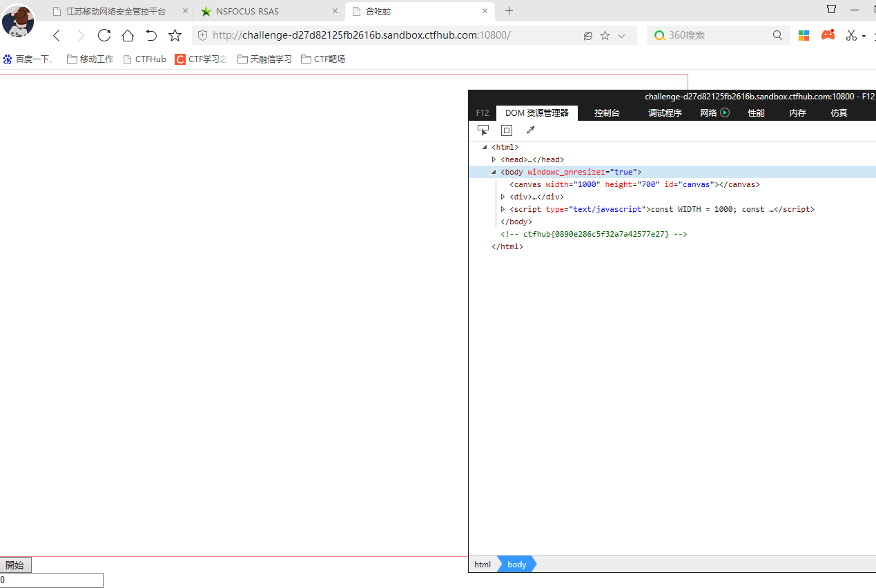Close the 江苏移动网络安全管控平台 tab

pyautogui.click(x=185, y=12)
